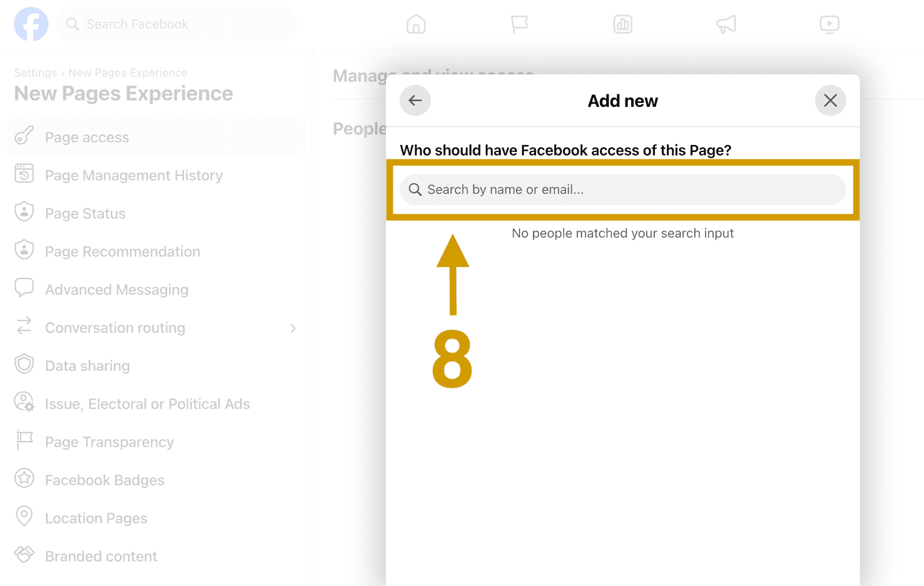Close the Add new dialog
The height and width of the screenshot is (586, 924).
click(x=830, y=101)
